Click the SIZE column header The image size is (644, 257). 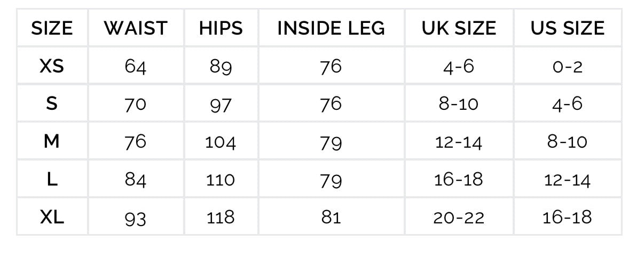tap(52, 28)
